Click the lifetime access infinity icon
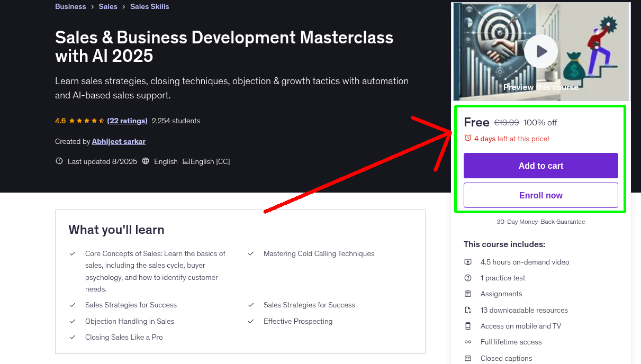The width and height of the screenshot is (641, 364). [468, 342]
